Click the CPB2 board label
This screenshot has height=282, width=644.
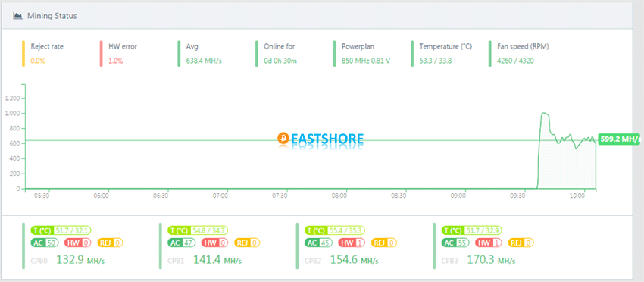312,261
